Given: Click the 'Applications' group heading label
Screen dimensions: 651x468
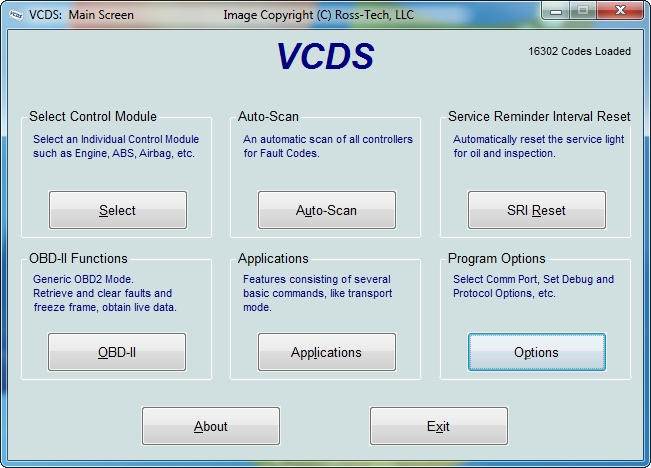Looking at the screenshot, I should 273,258.
